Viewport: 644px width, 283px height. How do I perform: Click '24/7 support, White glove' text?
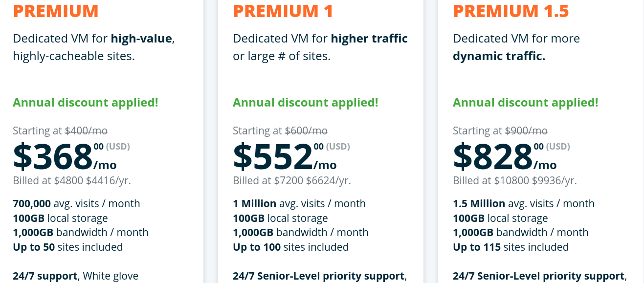click(x=76, y=276)
